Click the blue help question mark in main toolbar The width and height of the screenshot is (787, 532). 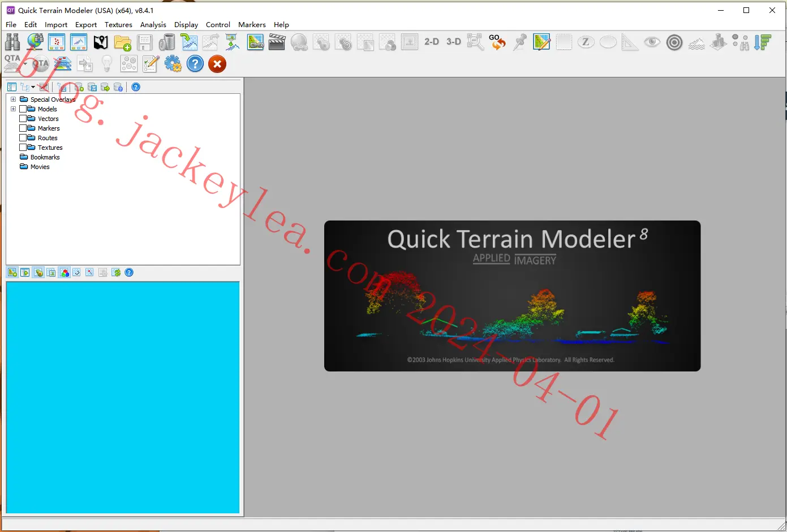tap(195, 64)
